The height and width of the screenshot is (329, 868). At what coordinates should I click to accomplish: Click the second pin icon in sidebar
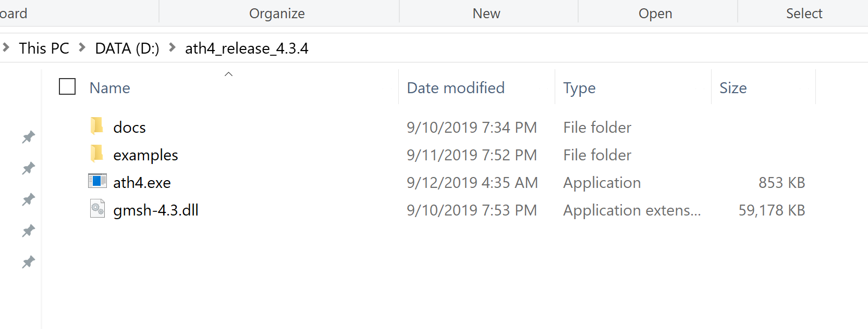click(28, 168)
